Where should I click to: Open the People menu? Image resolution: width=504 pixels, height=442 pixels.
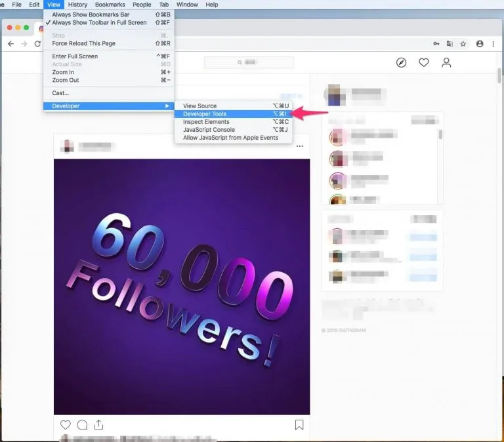point(142,5)
